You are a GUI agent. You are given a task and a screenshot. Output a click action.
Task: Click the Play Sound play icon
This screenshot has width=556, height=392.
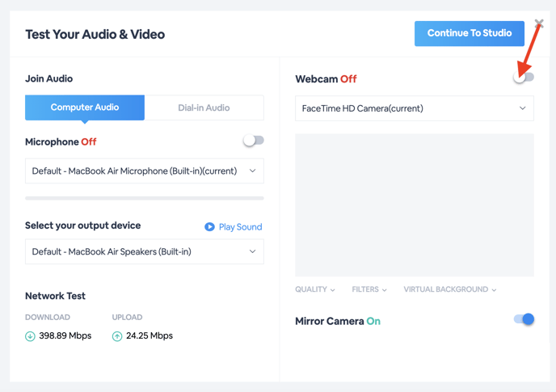pyautogui.click(x=209, y=226)
